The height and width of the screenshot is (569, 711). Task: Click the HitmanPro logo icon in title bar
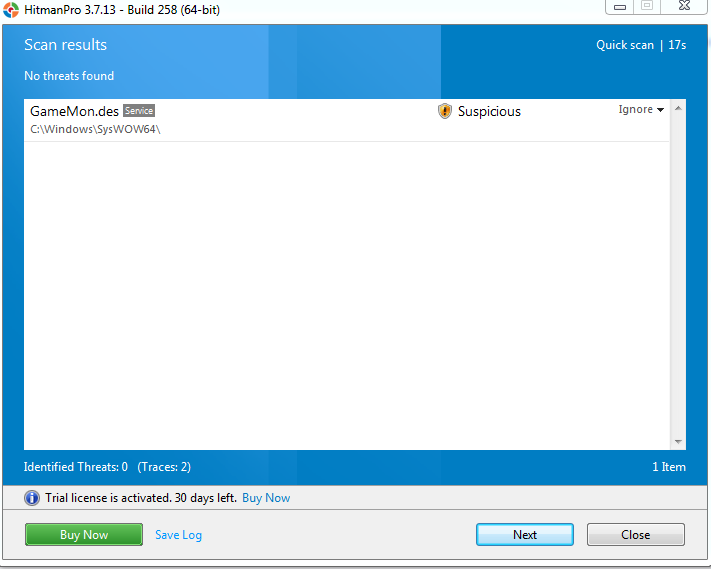click(10, 10)
